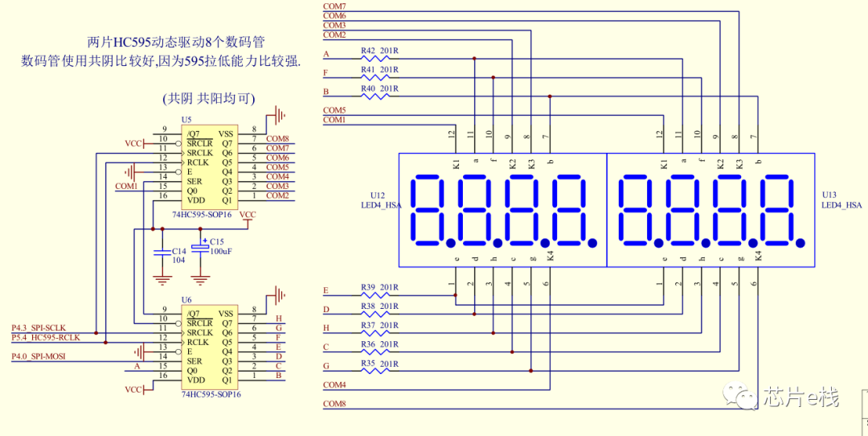Click COM5 wire label below resistor R40
This screenshot has width=868, height=436.
334,110
